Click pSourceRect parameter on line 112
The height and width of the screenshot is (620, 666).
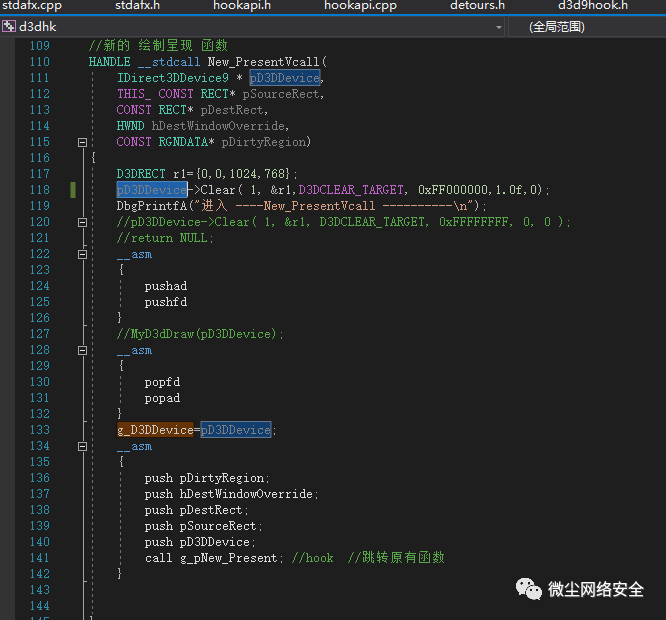[281, 94]
